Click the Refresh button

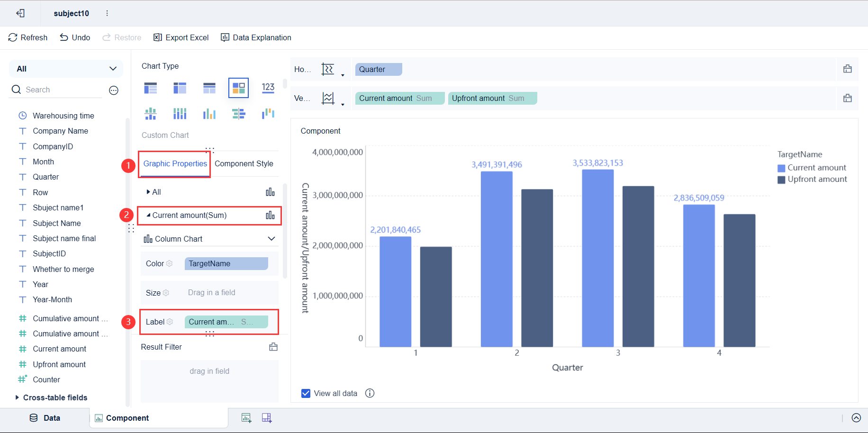pos(28,37)
